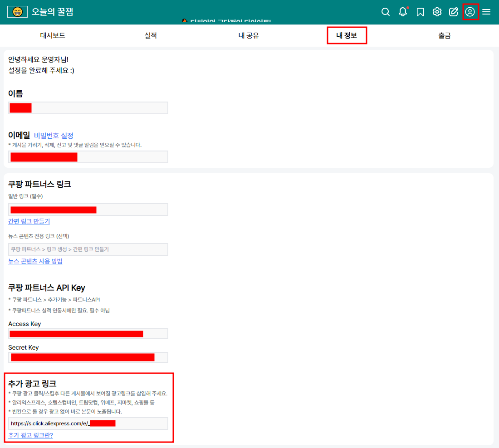Click the 추가 광고 링크란? link
This screenshot has height=448, width=499.
(30, 435)
